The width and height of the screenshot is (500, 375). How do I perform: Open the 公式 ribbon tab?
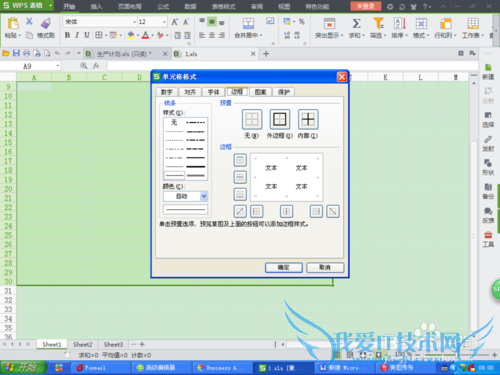pos(163,6)
